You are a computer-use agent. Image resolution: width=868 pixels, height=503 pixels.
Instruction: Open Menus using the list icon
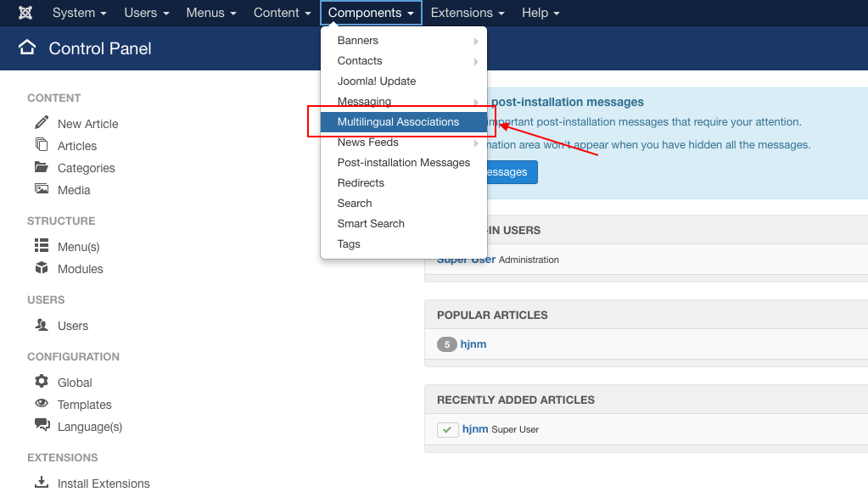coord(40,246)
